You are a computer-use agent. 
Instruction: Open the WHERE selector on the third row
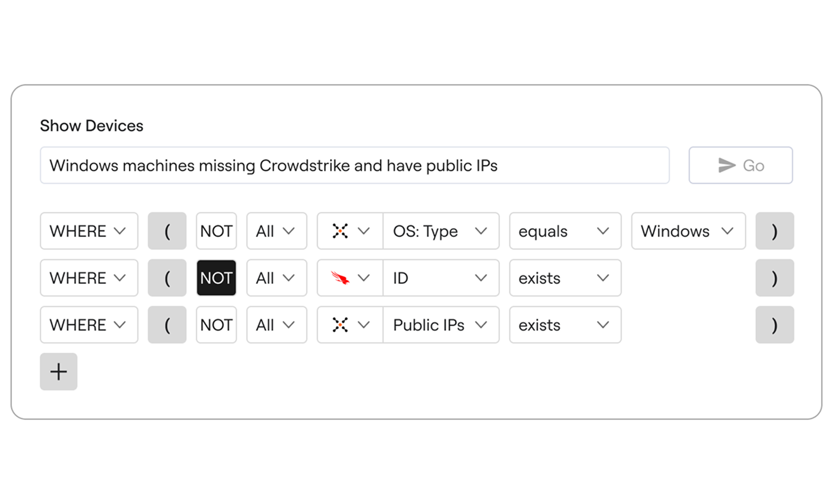click(89, 325)
